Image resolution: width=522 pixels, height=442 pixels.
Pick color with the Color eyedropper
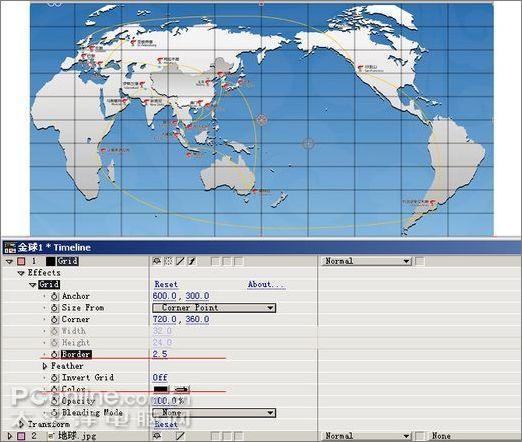pos(182,389)
